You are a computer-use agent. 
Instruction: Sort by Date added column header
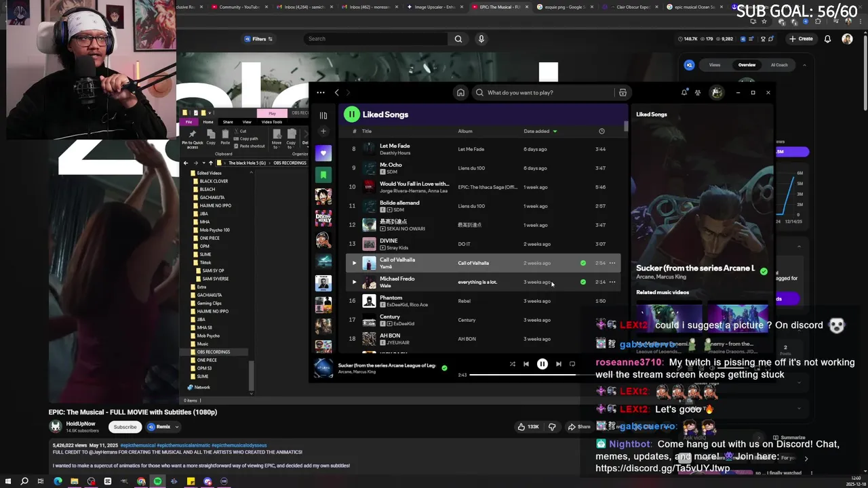click(540, 131)
